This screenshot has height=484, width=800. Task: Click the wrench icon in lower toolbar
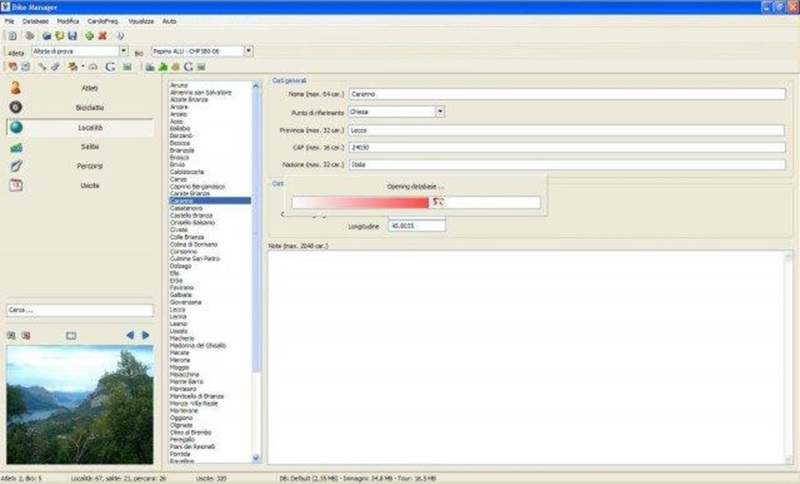(x=42, y=67)
